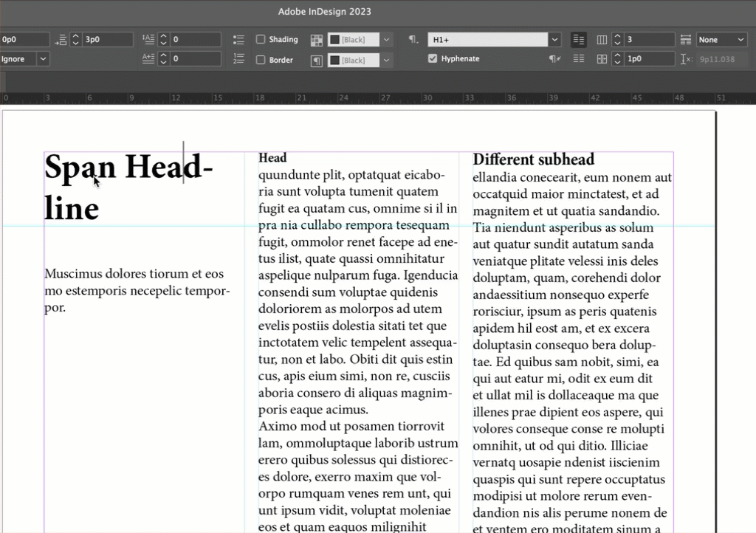Image resolution: width=756 pixels, height=533 pixels.
Task: Click the 'poris eaque acimus.' line
Action: pyautogui.click(x=313, y=410)
